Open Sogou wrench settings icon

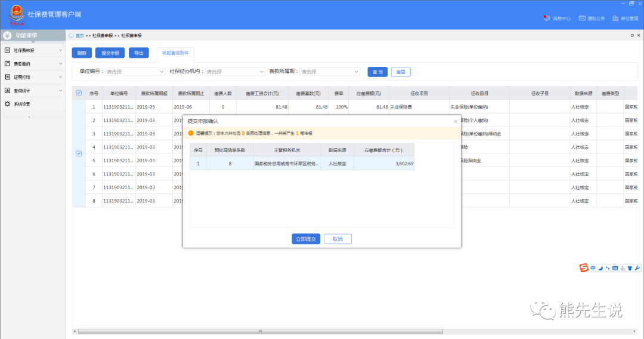click(x=637, y=268)
